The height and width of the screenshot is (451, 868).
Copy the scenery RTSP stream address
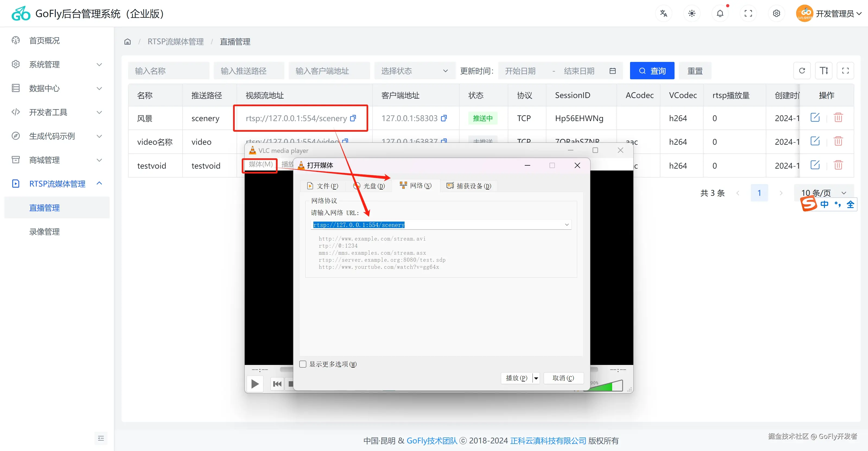(x=353, y=118)
